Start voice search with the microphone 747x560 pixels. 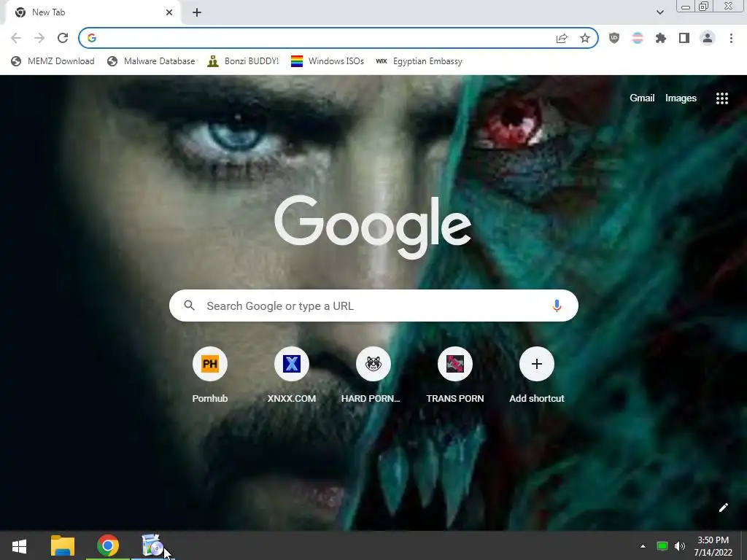click(x=557, y=306)
